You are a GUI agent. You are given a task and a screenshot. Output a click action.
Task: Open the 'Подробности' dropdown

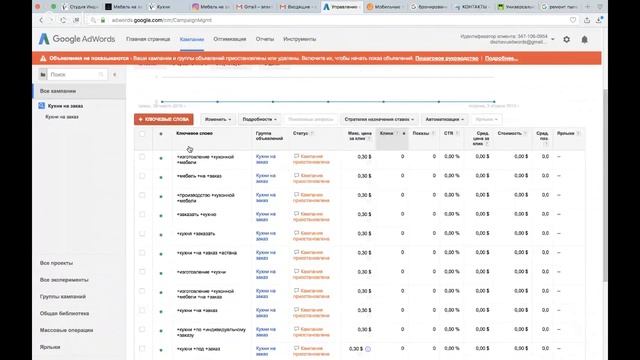click(260, 119)
